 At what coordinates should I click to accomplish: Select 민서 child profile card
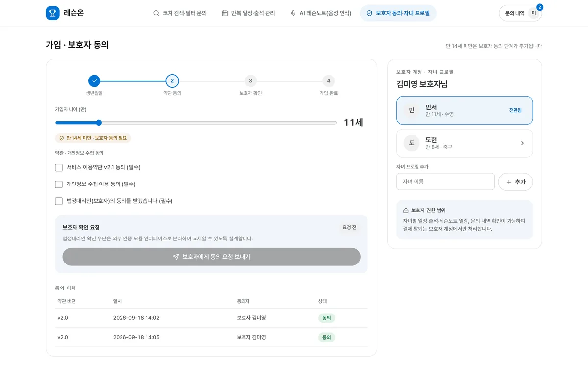tap(465, 110)
